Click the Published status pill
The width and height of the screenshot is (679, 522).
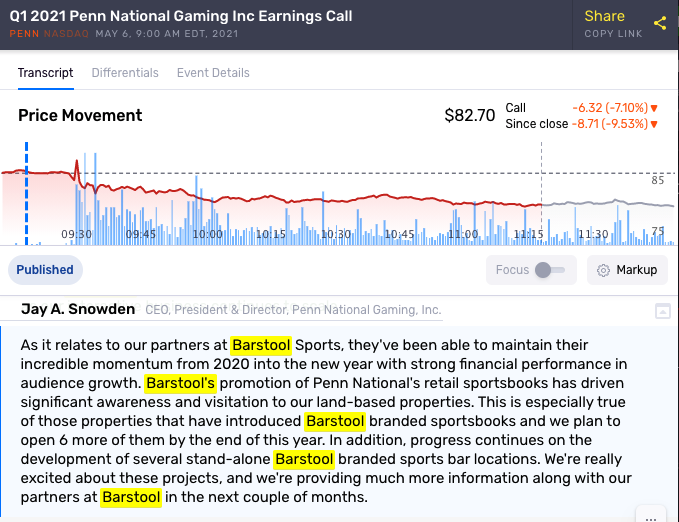click(45, 270)
